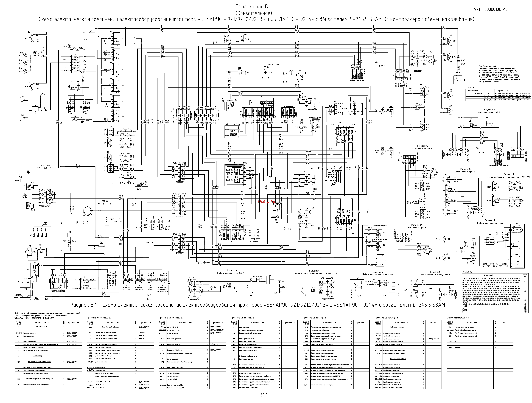Click the 'Соединители штыревые' section heading
532x403 pixels.
[x=398, y=327]
